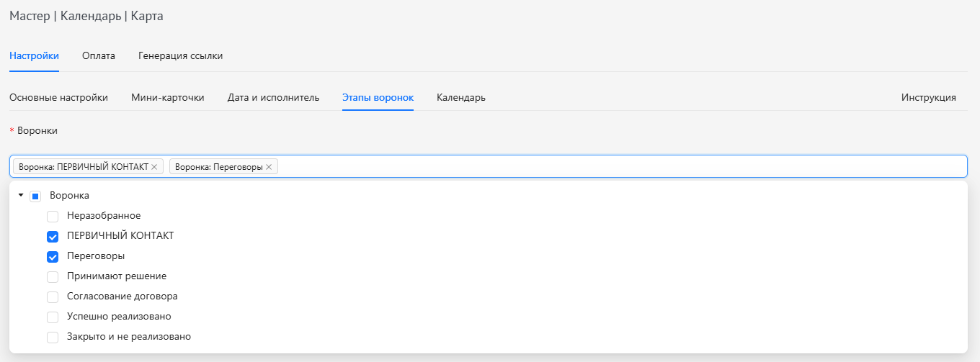Select the Успешно реализовано checkbox

pos(53,317)
